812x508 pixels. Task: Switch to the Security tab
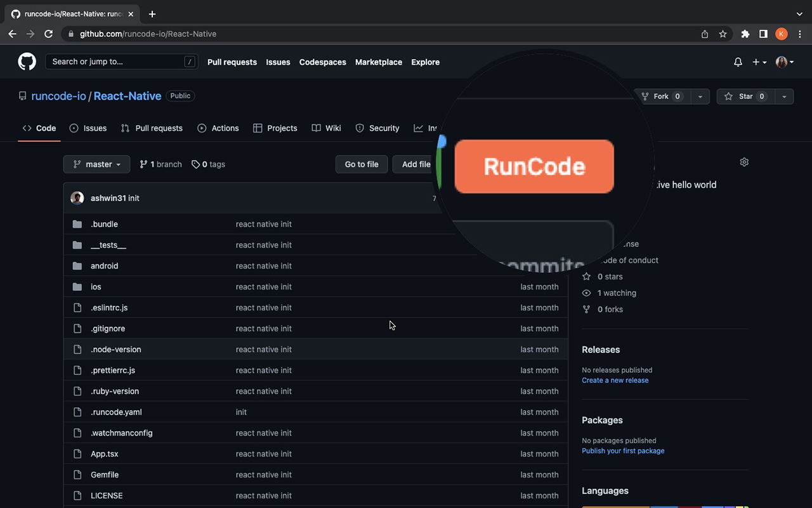(x=377, y=128)
